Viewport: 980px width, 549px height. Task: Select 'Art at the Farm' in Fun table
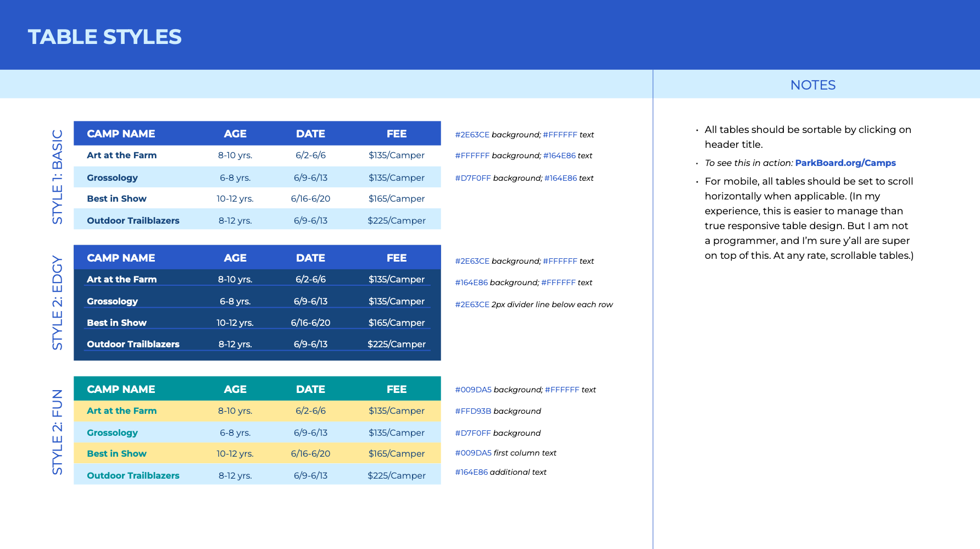[x=121, y=411]
